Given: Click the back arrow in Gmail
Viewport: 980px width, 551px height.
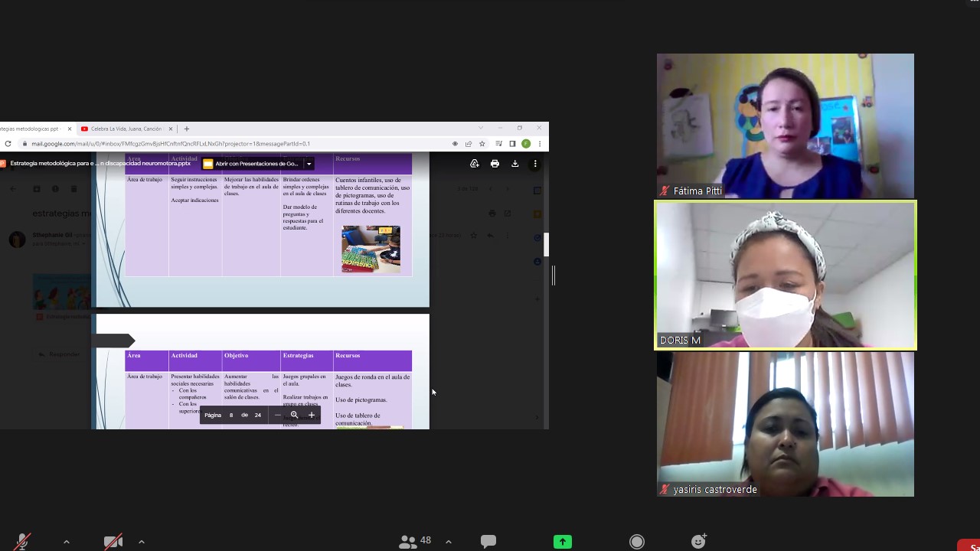Looking at the screenshot, I should pos(12,189).
